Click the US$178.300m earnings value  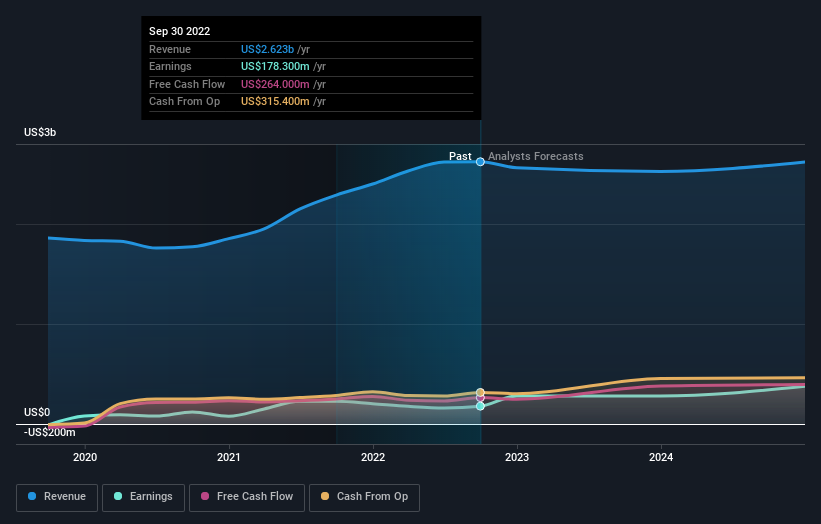275,66
